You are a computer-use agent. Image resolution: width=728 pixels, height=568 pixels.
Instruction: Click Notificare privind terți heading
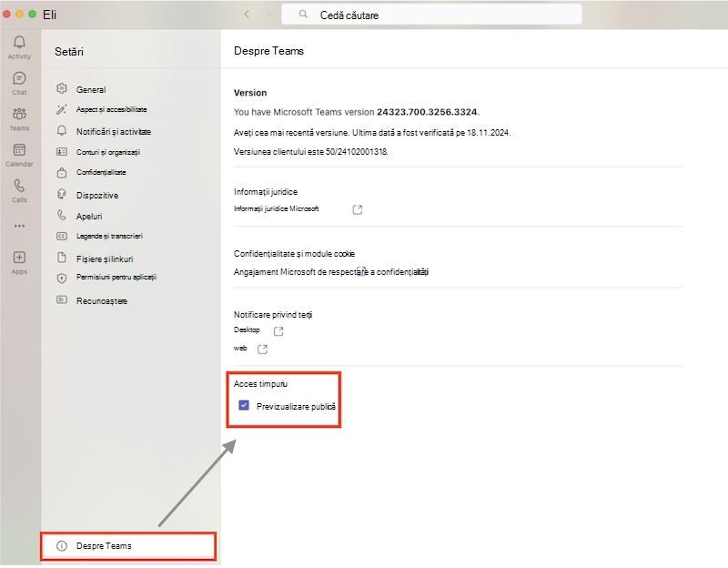pos(273,314)
